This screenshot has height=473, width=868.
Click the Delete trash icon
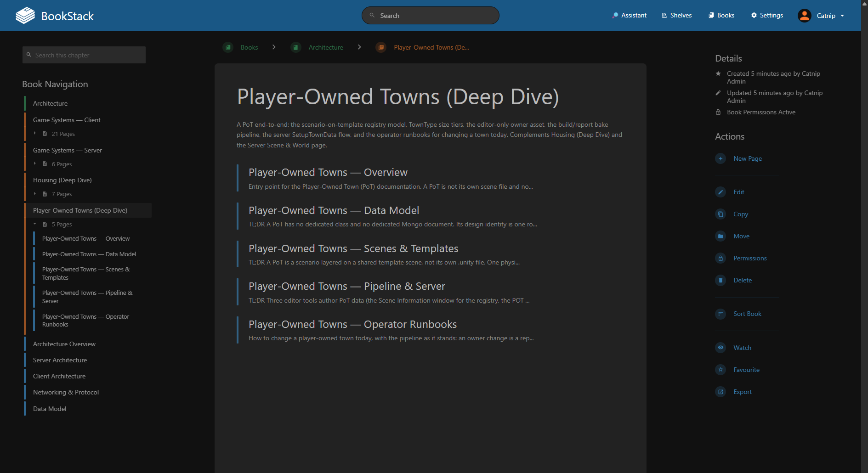pos(720,280)
